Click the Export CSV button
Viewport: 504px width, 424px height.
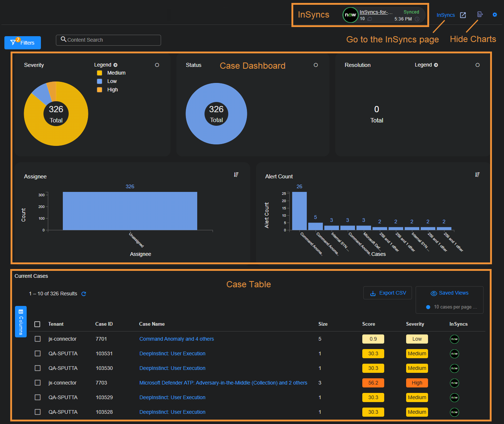click(x=387, y=293)
